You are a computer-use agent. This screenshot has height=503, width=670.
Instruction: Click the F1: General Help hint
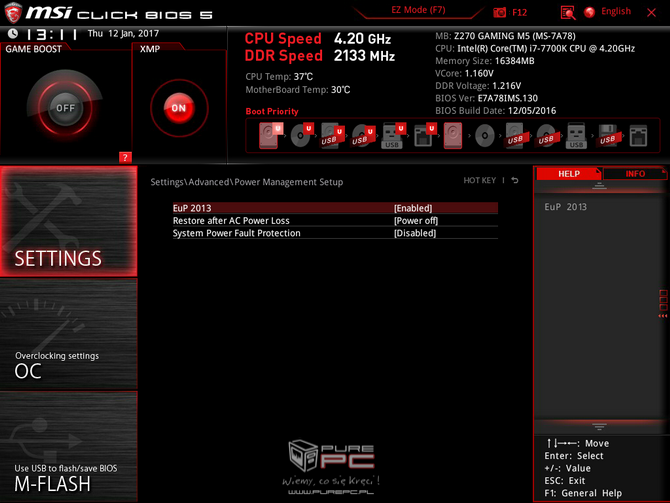click(583, 493)
